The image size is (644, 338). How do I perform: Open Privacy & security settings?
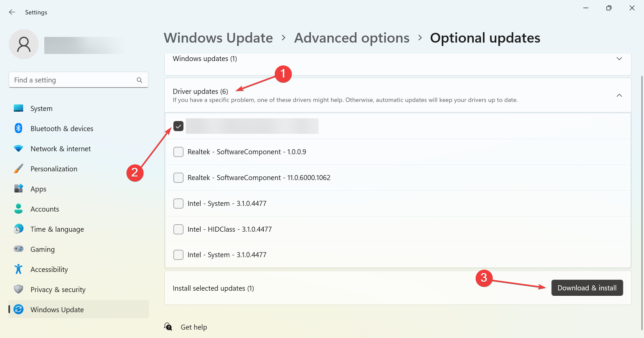point(18,289)
